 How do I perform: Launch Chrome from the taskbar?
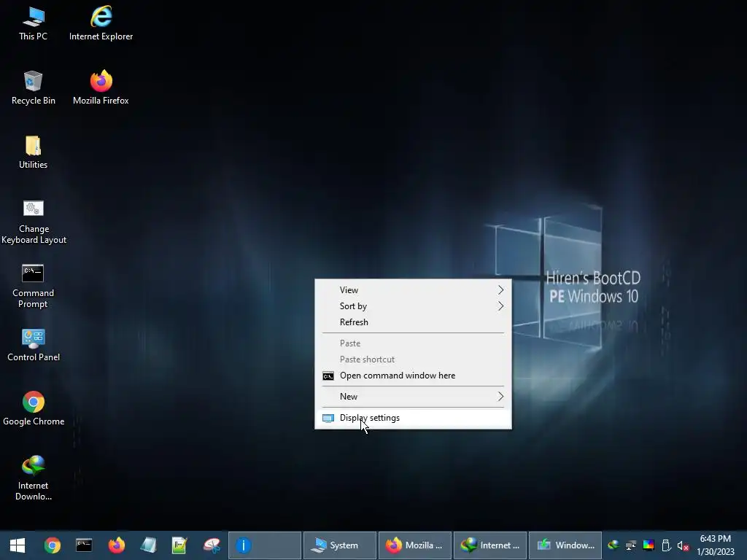click(x=52, y=545)
